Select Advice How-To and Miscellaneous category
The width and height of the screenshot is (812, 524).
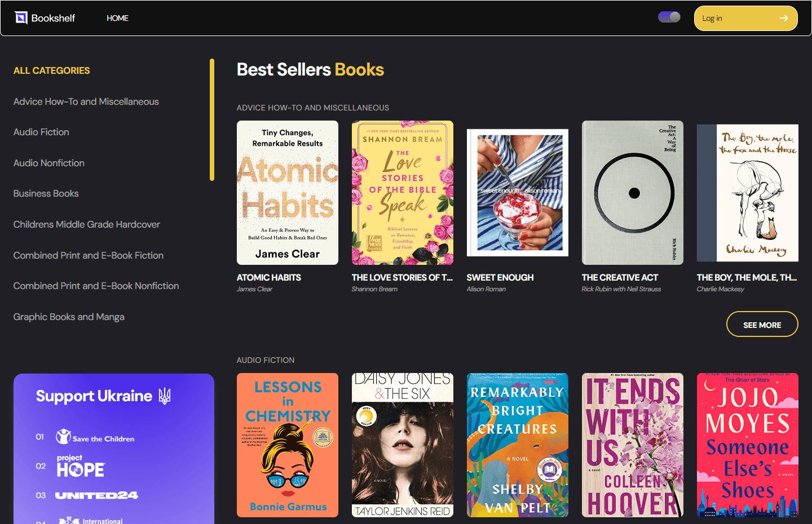86,101
